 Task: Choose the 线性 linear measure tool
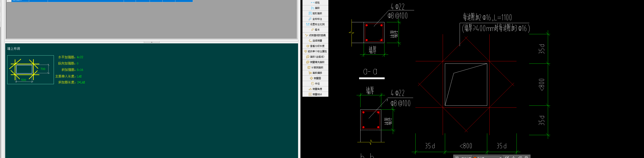click(315, 3)
